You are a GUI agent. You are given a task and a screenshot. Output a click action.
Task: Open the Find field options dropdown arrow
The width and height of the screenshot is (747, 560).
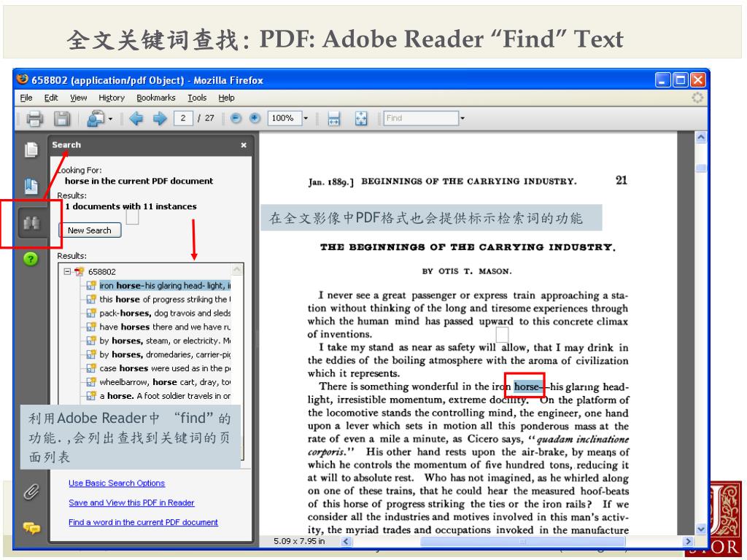coord(462,118)
